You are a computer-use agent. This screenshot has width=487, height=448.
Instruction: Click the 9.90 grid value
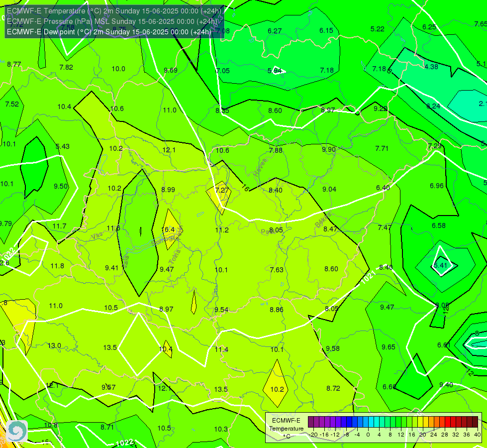[329, 149]
